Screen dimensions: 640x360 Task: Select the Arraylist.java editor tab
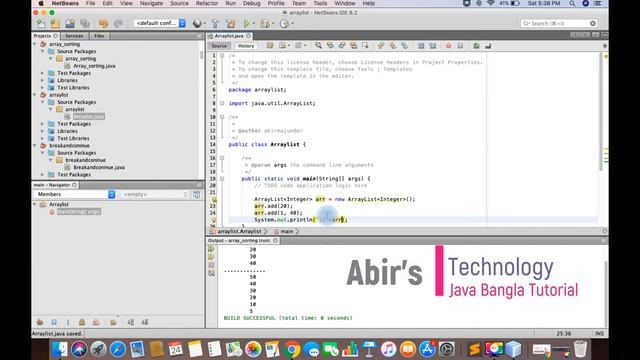pos(229,36)
